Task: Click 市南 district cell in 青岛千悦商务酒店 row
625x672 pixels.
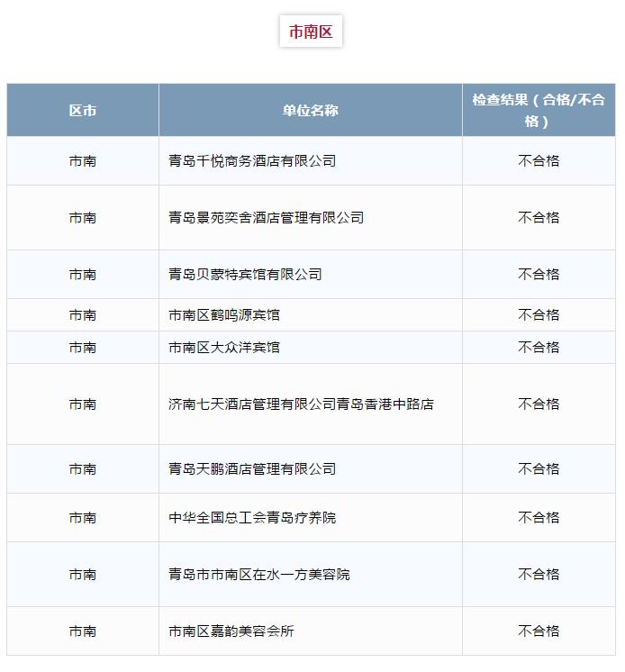Action: (83, 160)
